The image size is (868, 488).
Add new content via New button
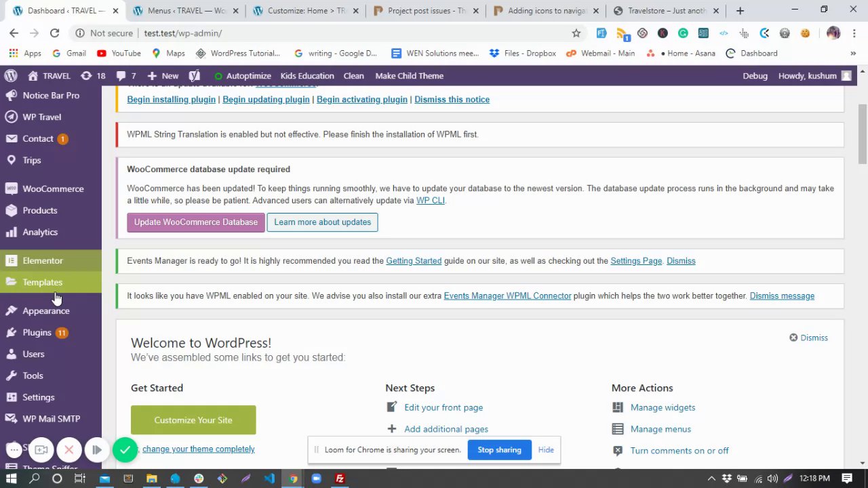[163, 76]
